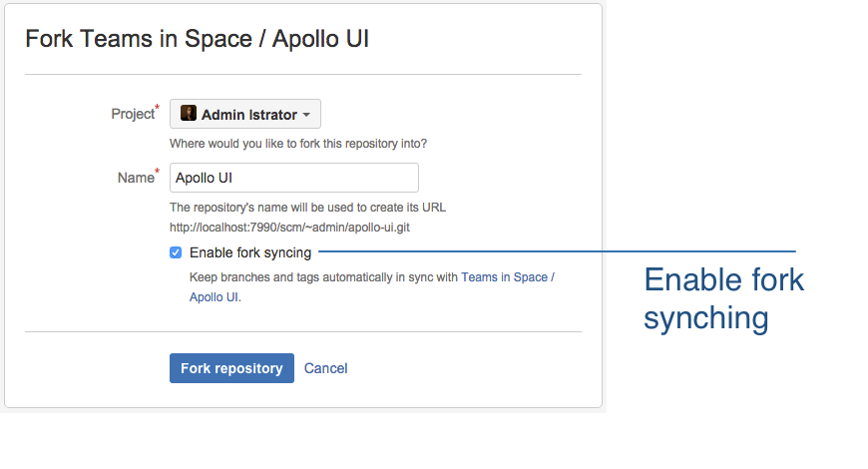Click the 'repository's name will be used' hint
This screenshot has width=868, height=469.
click(x=307, y=208)
